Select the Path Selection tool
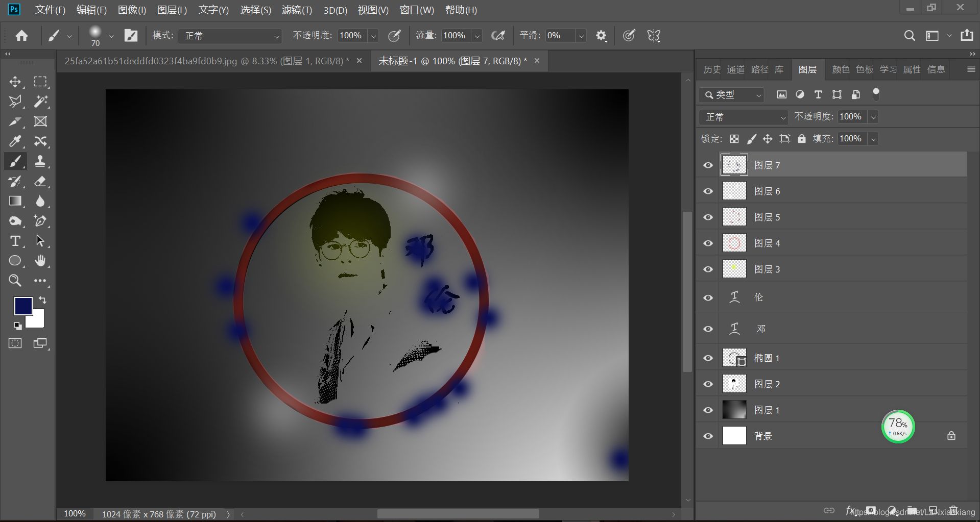The width and height of the screenshot is (980, 522). tap(40, 241)
